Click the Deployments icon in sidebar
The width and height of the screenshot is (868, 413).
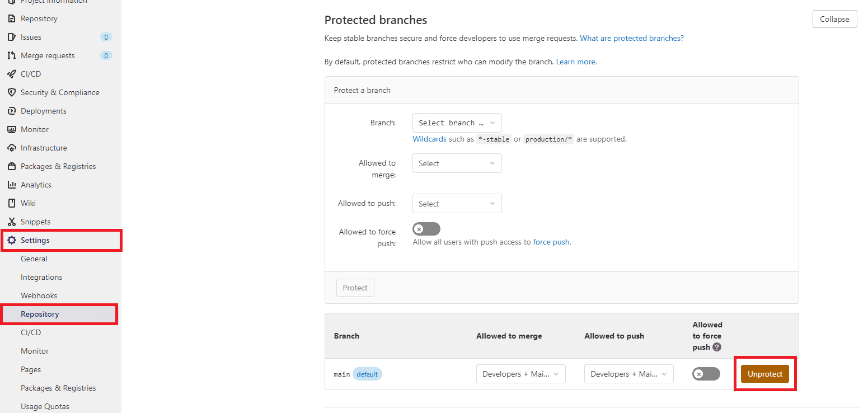point(11,111)
